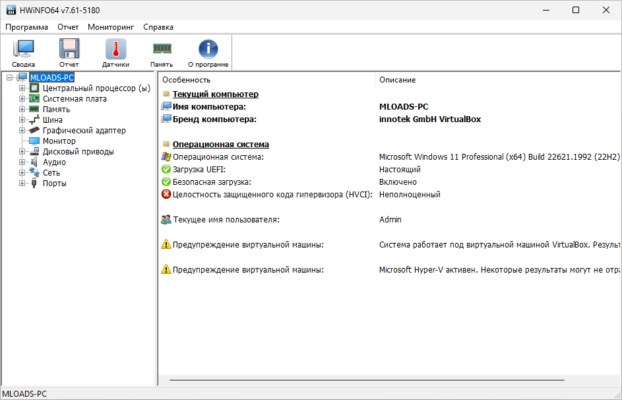
Task: Select Центральный процессор (ы) tree item
Action: tap(96, 88)
